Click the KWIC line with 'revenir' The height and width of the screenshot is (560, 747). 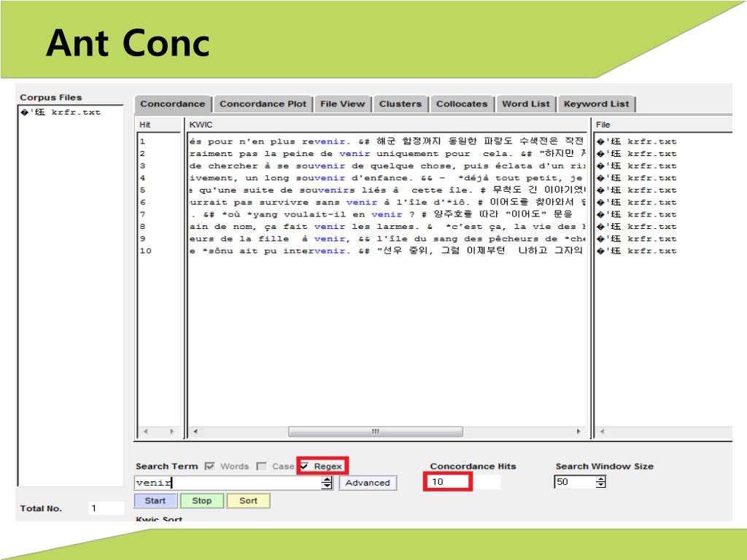coord(387,141)
